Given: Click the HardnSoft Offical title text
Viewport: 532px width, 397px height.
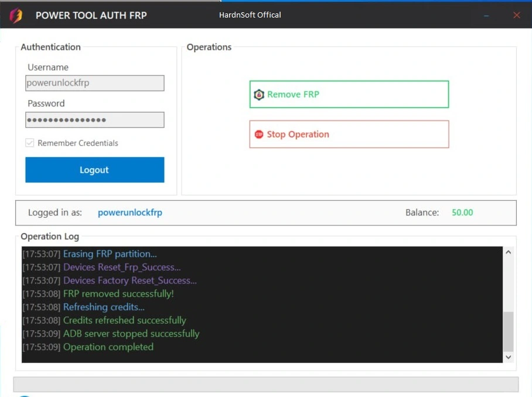Looking at the screenshot, I should point(250,15).
